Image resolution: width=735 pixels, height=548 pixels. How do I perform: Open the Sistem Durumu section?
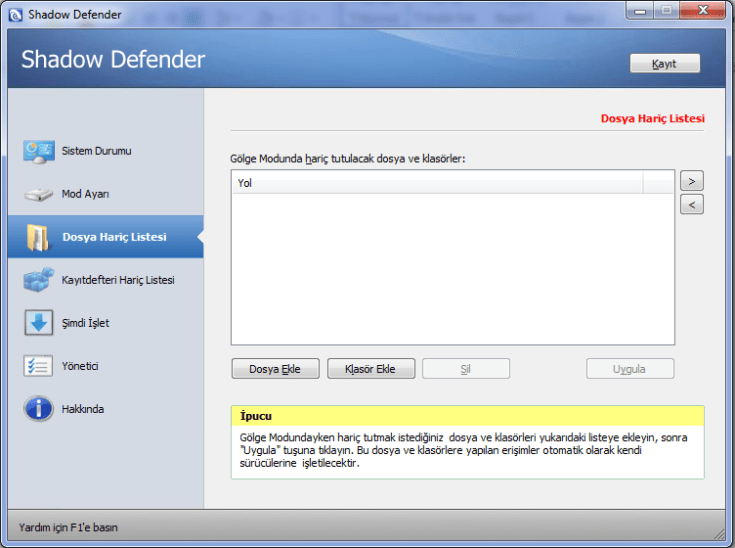point(96,151)
